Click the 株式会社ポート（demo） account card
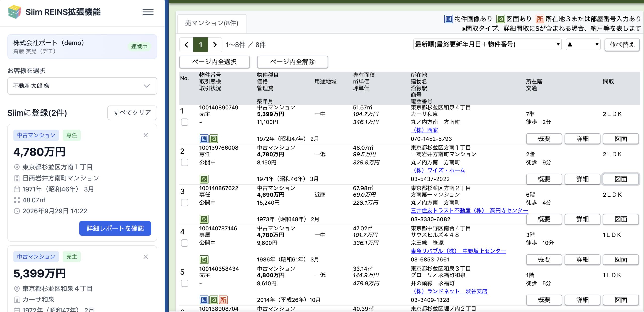 [82, 47]
